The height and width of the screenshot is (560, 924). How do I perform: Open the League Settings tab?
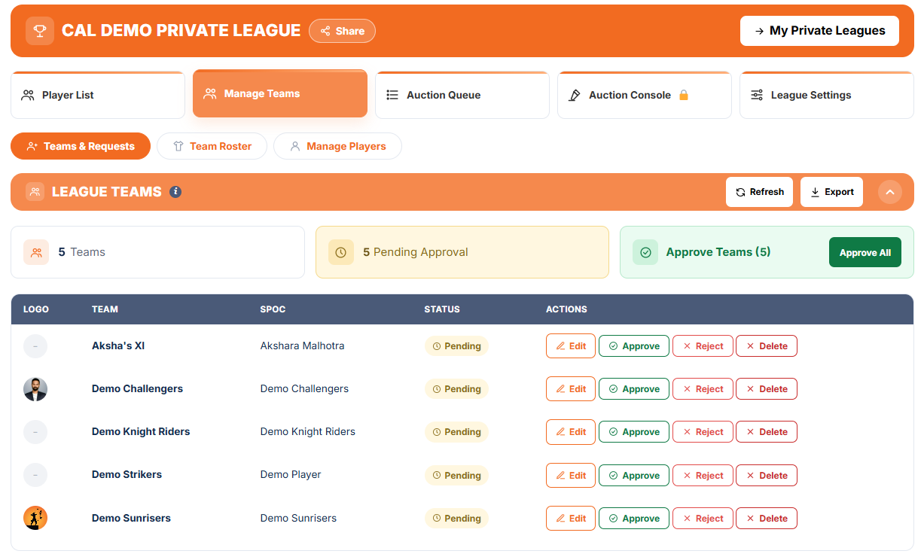click(x=827, y=95)
